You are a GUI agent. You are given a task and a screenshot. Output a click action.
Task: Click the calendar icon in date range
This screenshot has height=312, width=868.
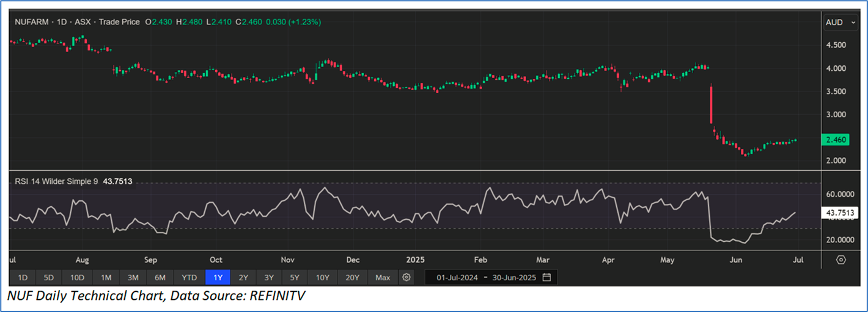(x=546, y=278)
